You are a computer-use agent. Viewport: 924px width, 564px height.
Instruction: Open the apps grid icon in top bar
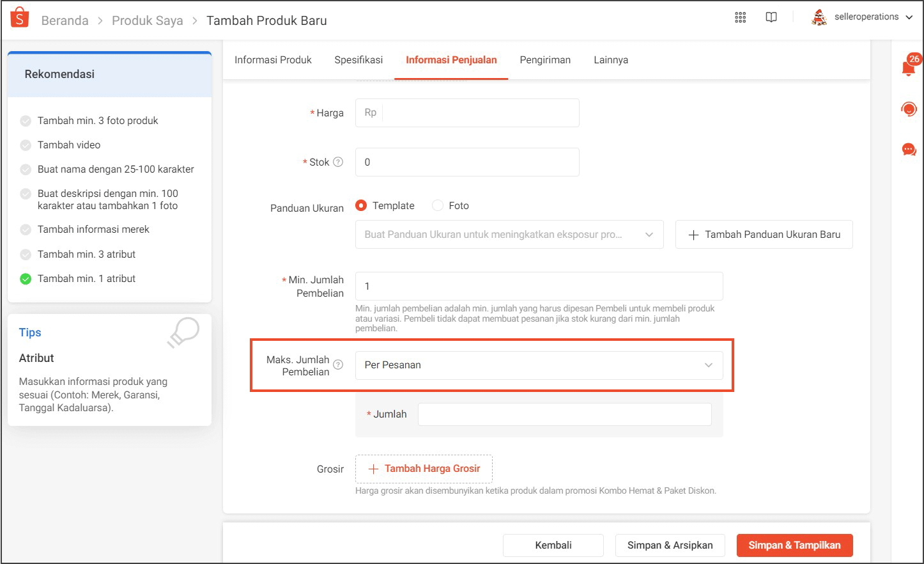740,17
